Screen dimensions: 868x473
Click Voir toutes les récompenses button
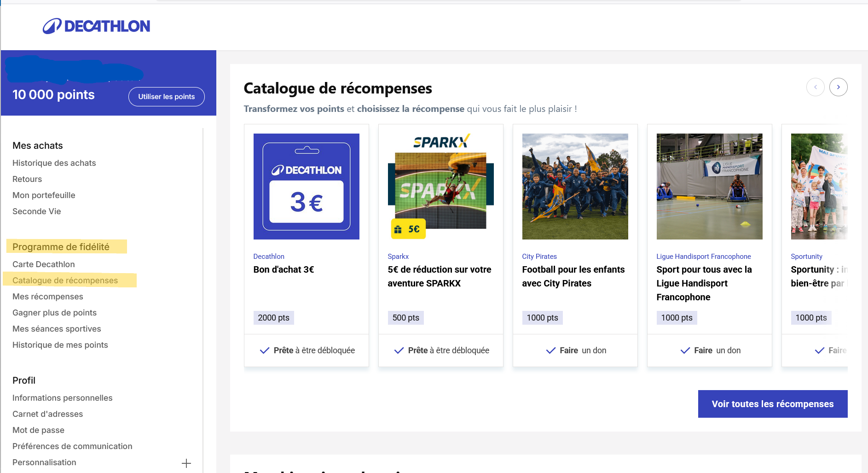tap(772, 404)
